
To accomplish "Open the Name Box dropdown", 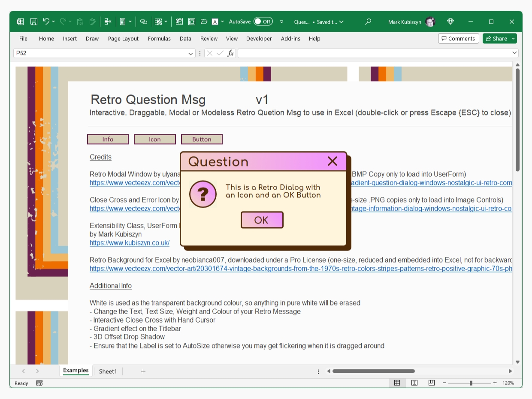I will pos(191,53).
